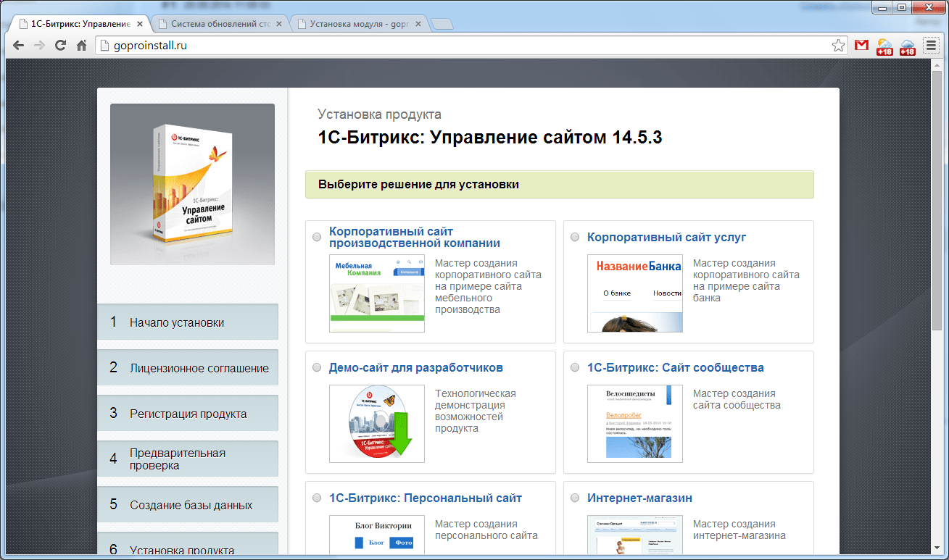Click Корпоративный сайт производственной компании title
Image resolution: width=949 pixels, height=560 pixels.
tap(415, 237)
